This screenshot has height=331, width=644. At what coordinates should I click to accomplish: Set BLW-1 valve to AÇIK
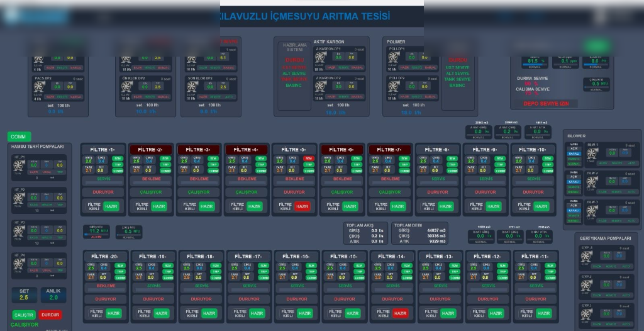click(574, 149)
